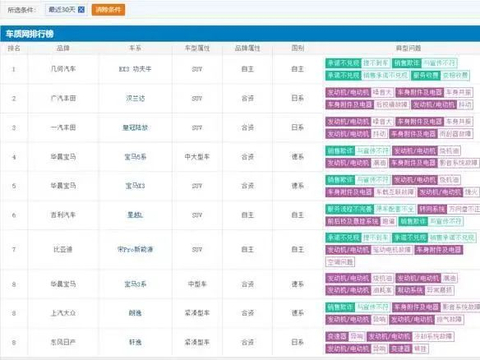Image resolution: width=480 pixels, height=360 pixels.
Task: Click the 熄火 tag in the 宝马X3 row
Action: tap(471, 192)
